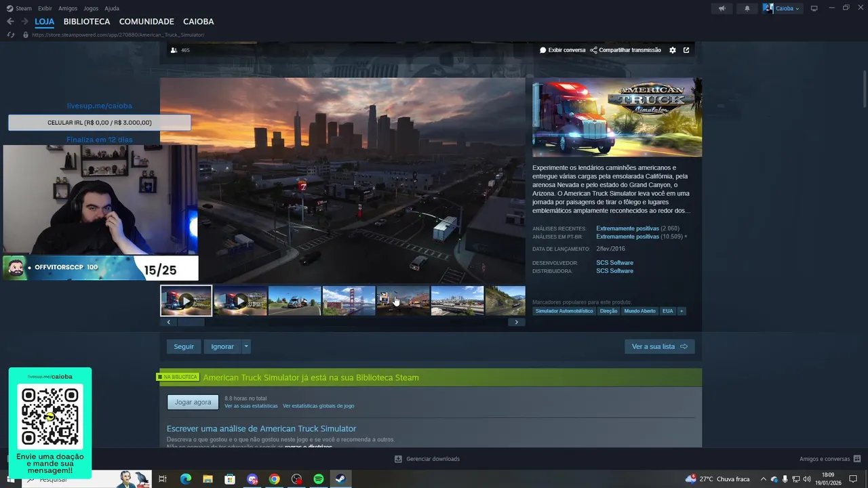This screenshot has width=868, height=488.
Task: Open the SCS Software developer link
Action: [x=614, y=263]
